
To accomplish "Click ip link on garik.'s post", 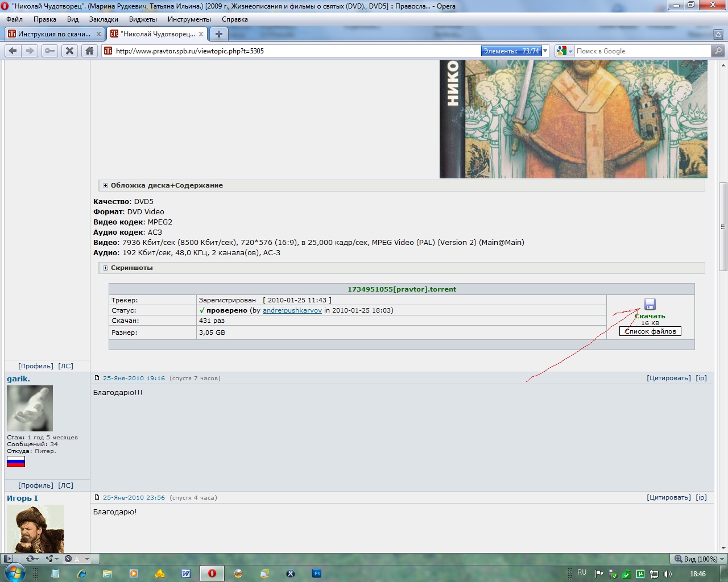I will pos(701,378).
